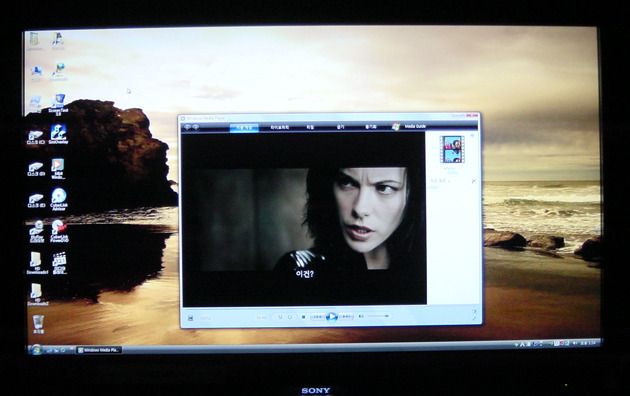Open the movie clapperboard desktop icon
Screen dimensions: 630x396
[59, 263]
